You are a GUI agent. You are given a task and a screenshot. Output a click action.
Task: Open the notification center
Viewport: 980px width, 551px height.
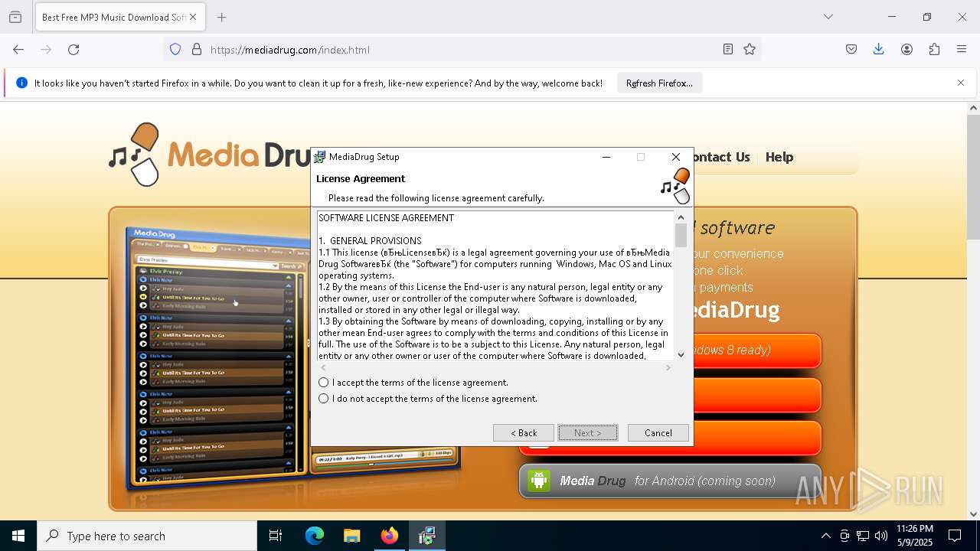(955, 536)
